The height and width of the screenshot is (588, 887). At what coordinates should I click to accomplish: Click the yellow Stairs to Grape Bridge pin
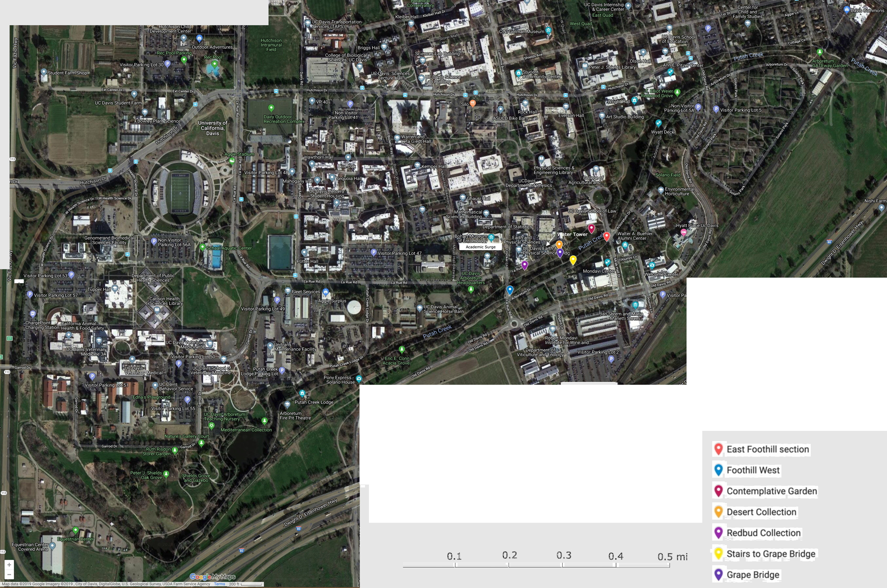(x=573, y=260)
